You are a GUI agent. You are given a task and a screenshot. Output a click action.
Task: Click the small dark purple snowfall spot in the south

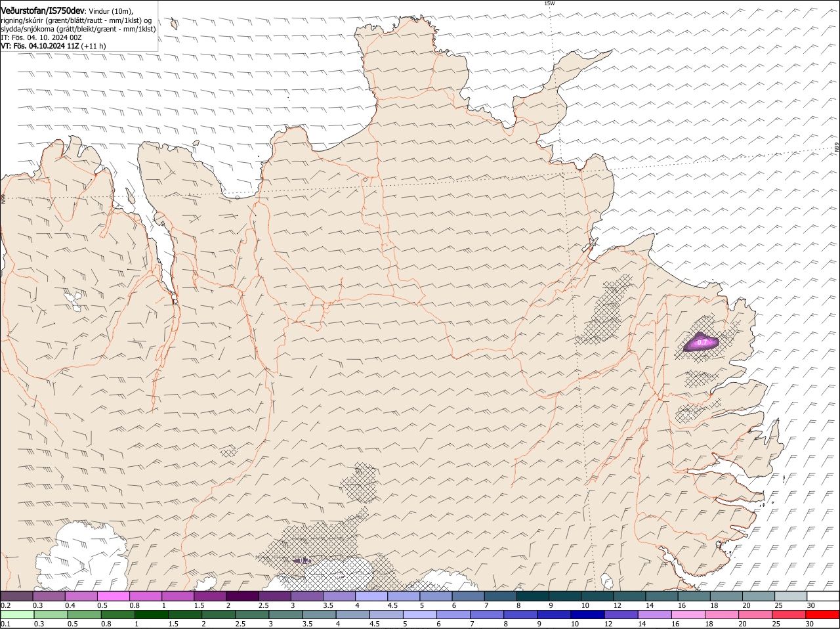point(302,560)
